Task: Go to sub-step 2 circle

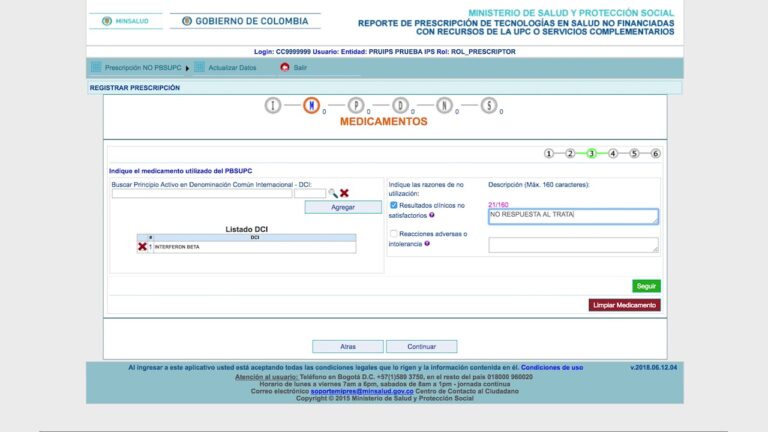Action: tap(570, 154)
